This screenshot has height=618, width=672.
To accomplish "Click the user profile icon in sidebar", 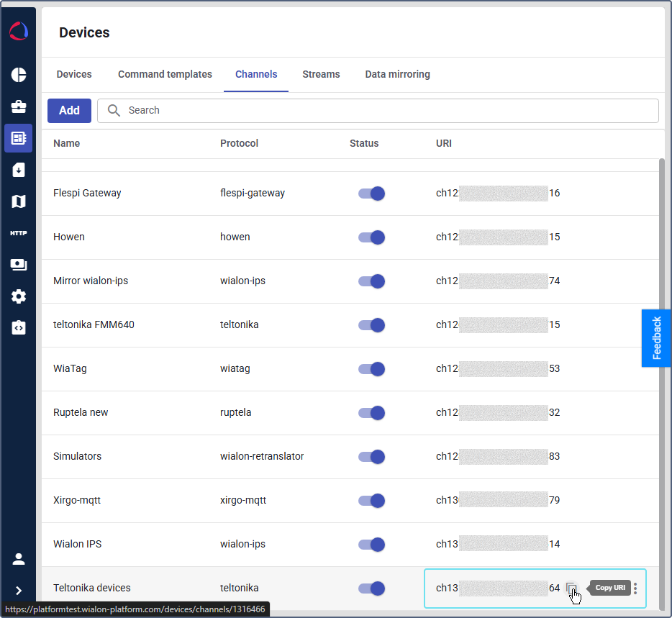I will tap(19, 559).
